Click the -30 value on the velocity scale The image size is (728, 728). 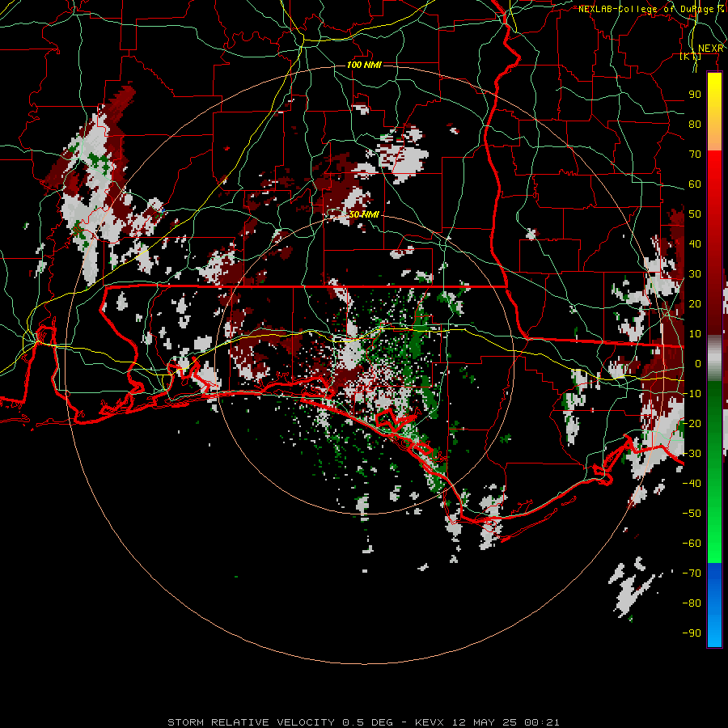click(x=692, y=454)
